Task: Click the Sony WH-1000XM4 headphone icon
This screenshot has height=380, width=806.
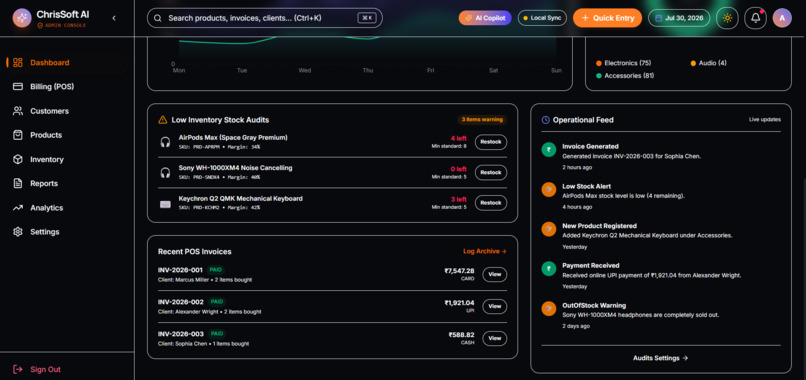Action: click(165, 173)
